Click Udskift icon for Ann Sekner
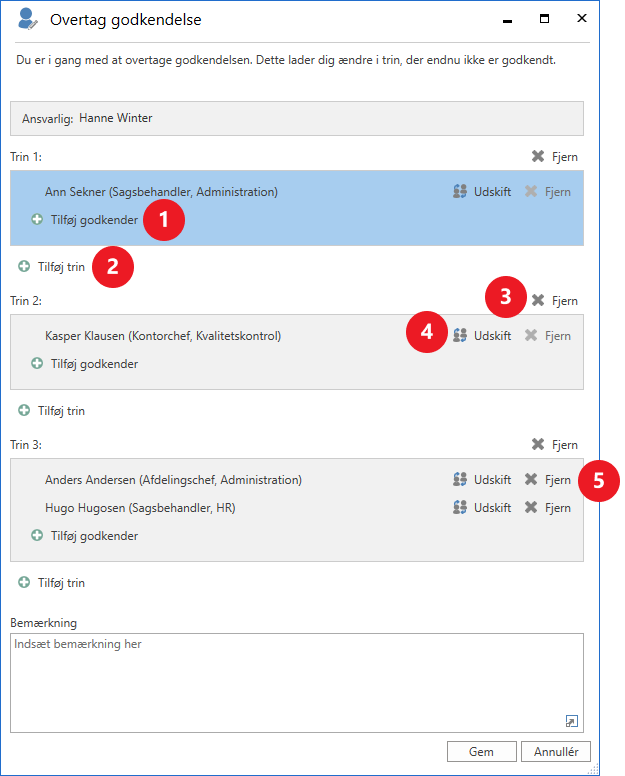This screenshot has width=625, height=776. pyautogui.click(x=461, y=192)
